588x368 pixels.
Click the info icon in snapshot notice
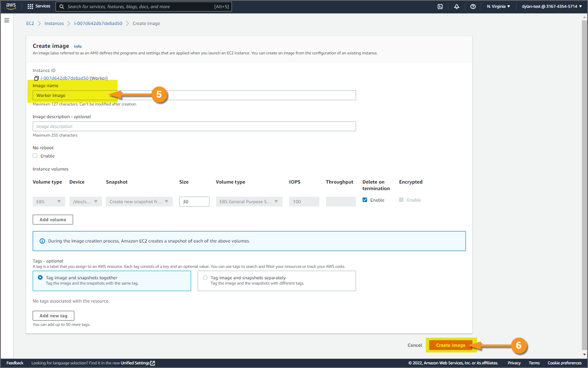pyautogui.click(x=42, y=241)
